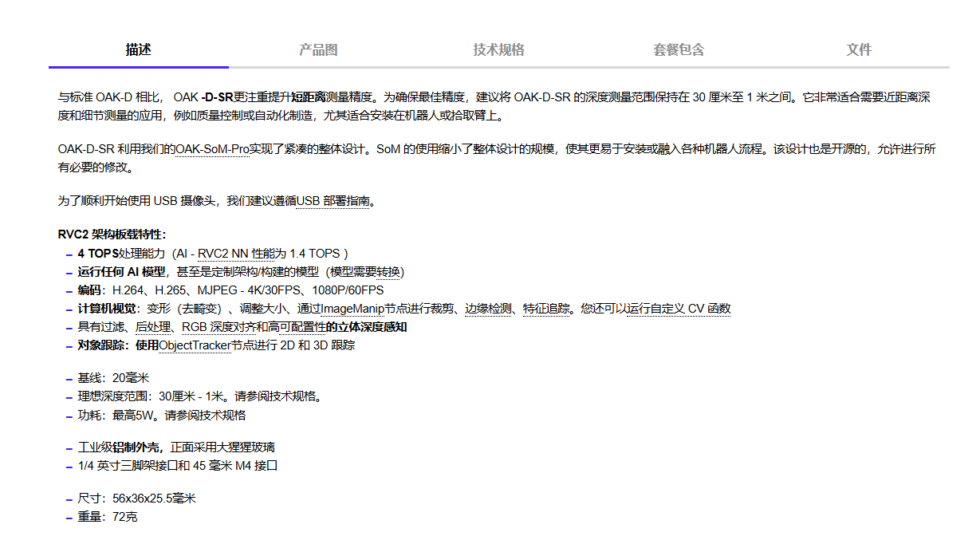Click the RVC2 NN 性能 link
Screen dimensions: 980x540
(x=236, y=253)
